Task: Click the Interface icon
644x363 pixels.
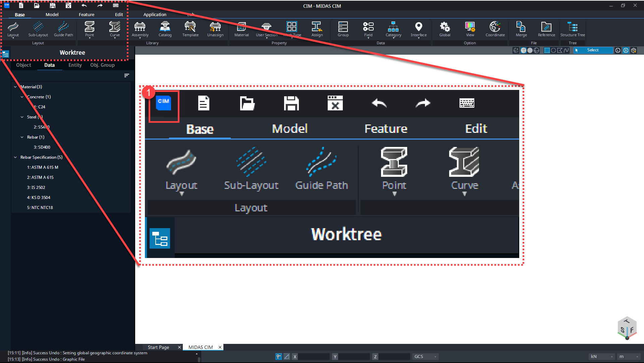Action: pyautogui.click(x=419, y=27)
